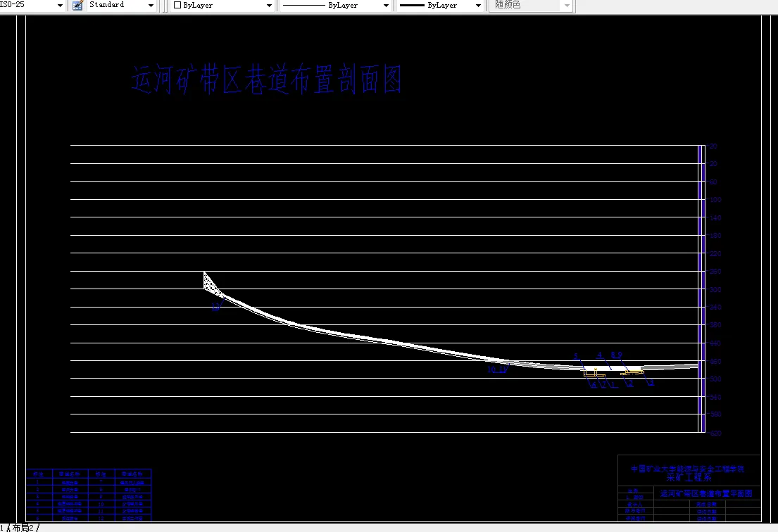The height and width of the screenshot is (532, 778).
Task: Click callout label 3 below the roadway
Action: pyautogui.click(x=651, y=383)
